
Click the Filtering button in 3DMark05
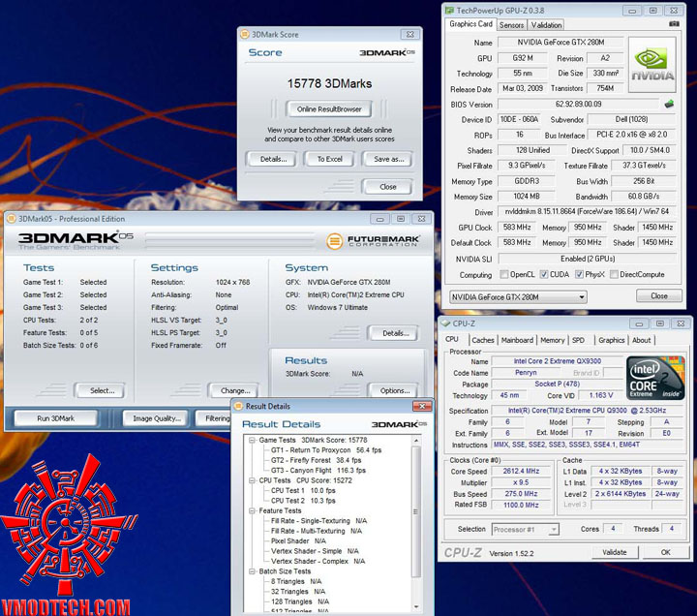point(215,418)
